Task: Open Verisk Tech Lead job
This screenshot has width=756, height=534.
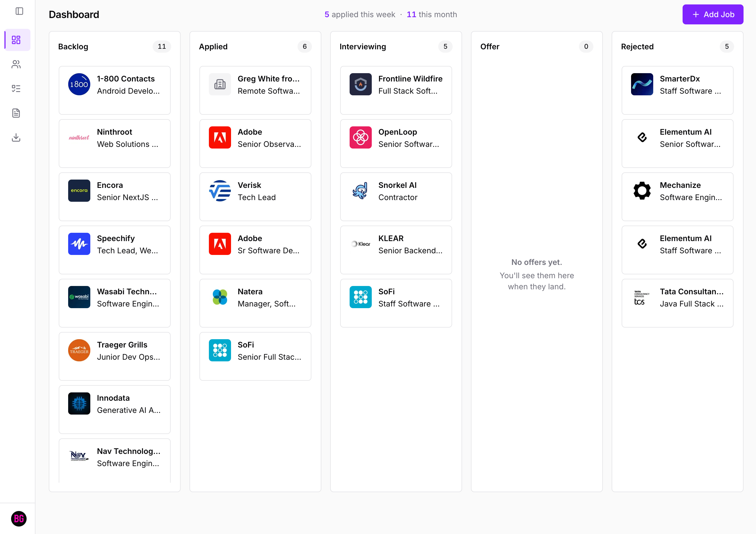Action: (x=255, y=197)
